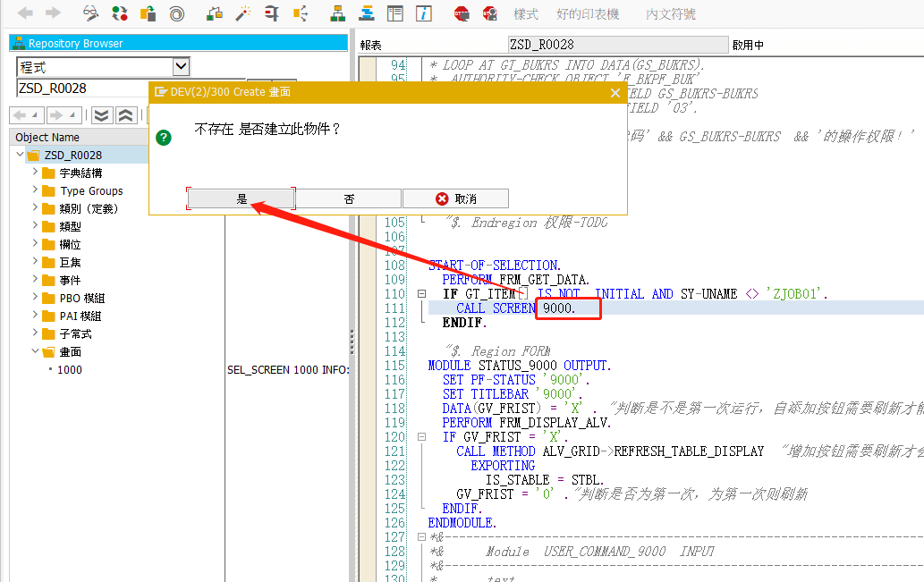Select 好的印表機 in the top bar
This screenshot has width=924, height=582.
(588, 13)
